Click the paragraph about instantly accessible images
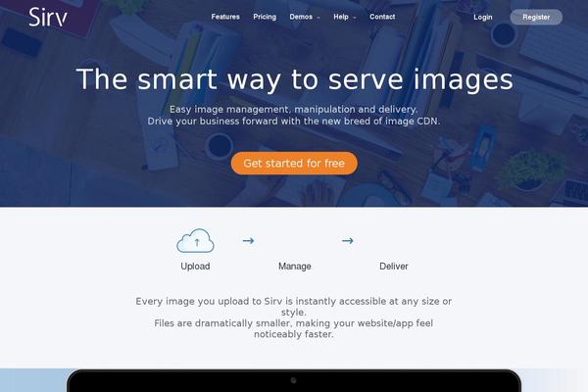 (294, 318)
